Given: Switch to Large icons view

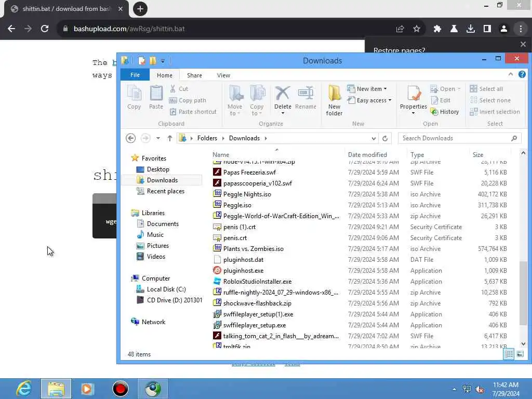Looking at the screenshot, I should pos(520,354).
